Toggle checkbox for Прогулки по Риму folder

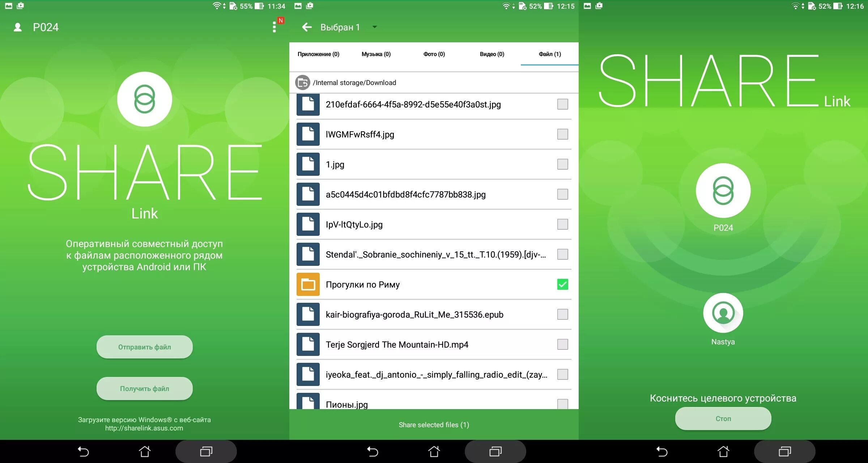click(x=563, y=284)
